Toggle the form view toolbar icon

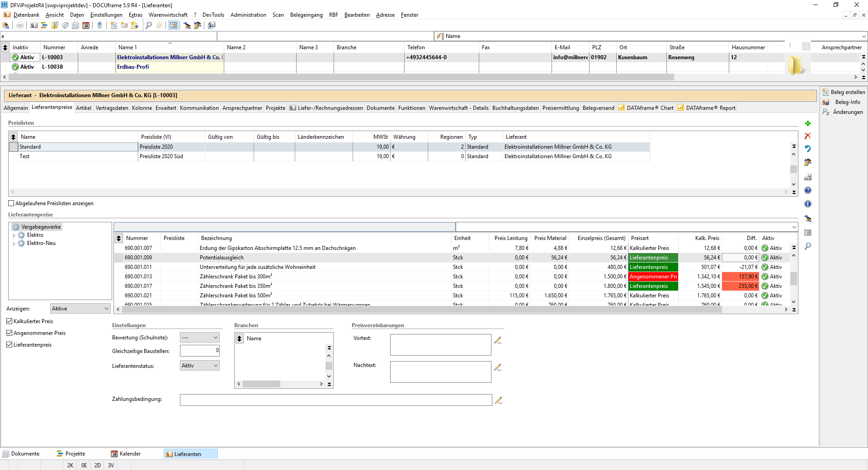173,25
